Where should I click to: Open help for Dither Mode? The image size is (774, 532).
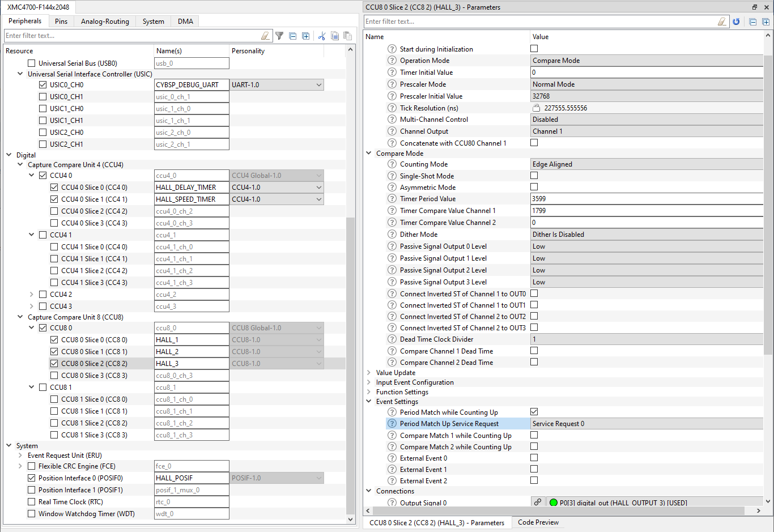point(392,235)
